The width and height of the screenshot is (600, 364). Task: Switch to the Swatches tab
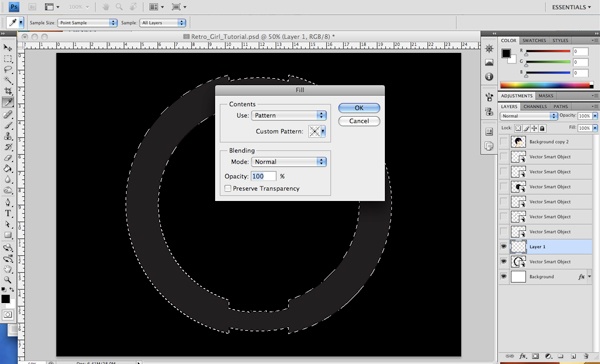pos(534,40)
